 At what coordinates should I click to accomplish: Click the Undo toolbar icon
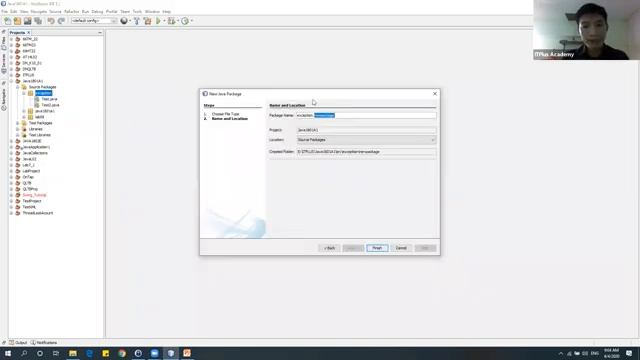tap(51, 21)
